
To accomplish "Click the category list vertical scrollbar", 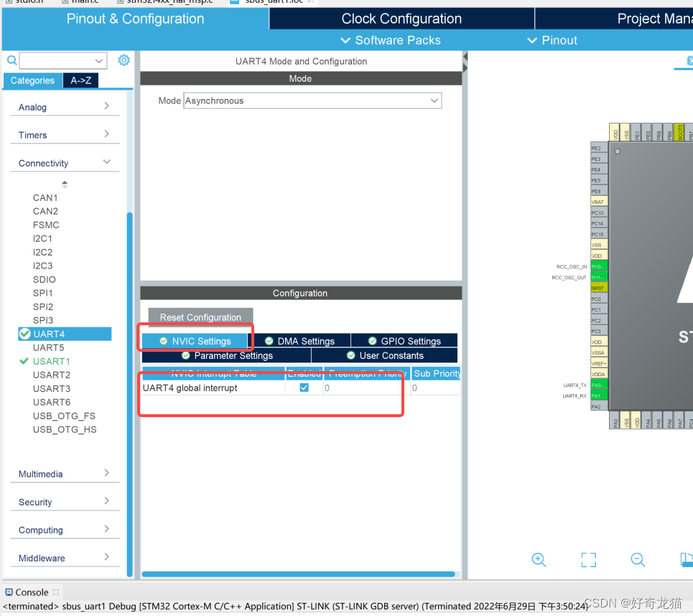I will [x=129, y=393].
